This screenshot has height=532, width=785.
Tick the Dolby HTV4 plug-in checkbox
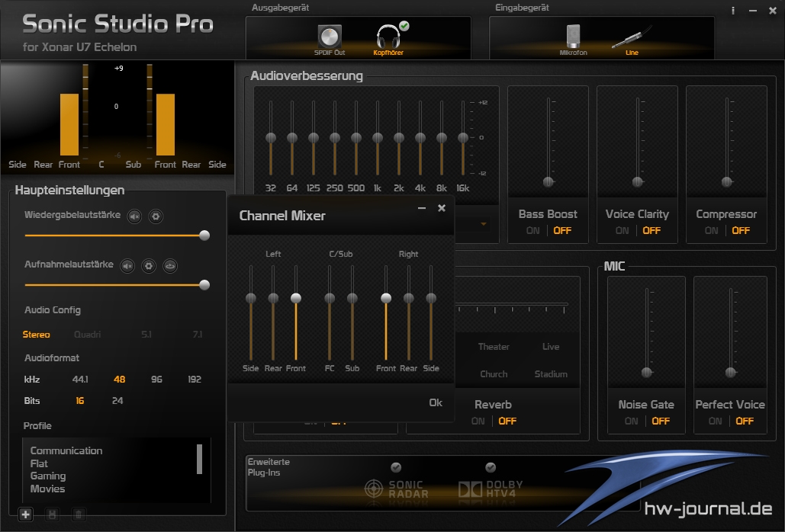(x=491, y=467)
